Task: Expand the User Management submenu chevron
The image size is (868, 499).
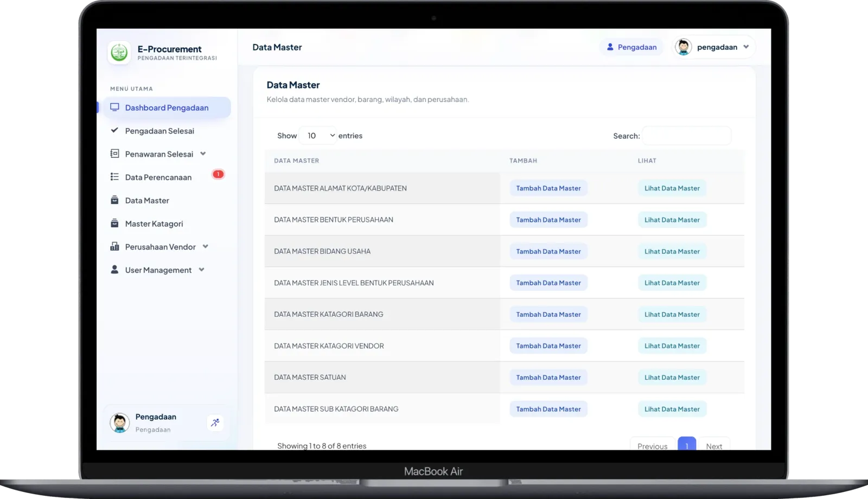Action: tap(202, 270)
